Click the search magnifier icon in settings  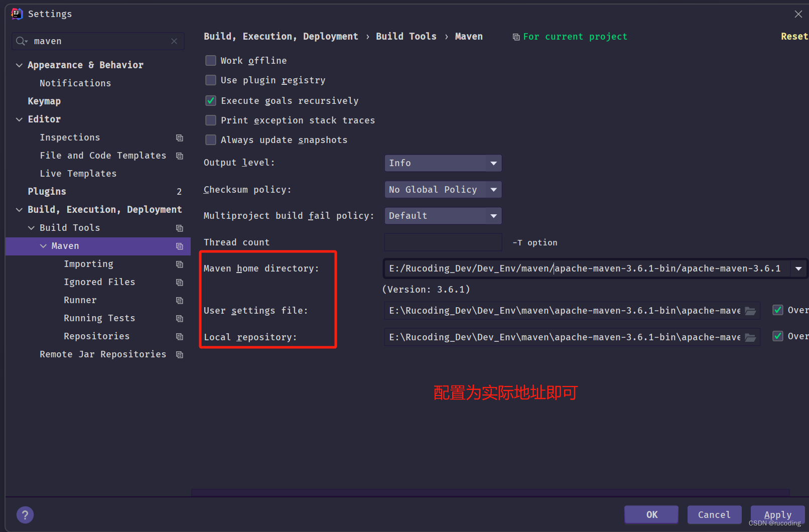point(21,41)
